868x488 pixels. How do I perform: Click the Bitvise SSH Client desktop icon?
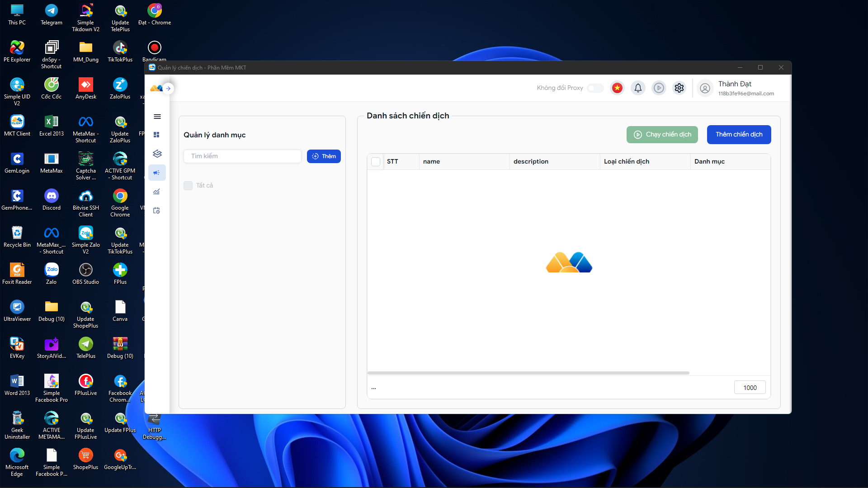click(x=86, y=203)
